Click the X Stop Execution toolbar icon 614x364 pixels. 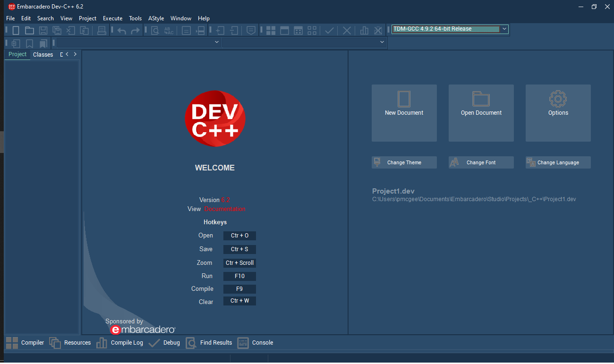[x=347, y=31]
